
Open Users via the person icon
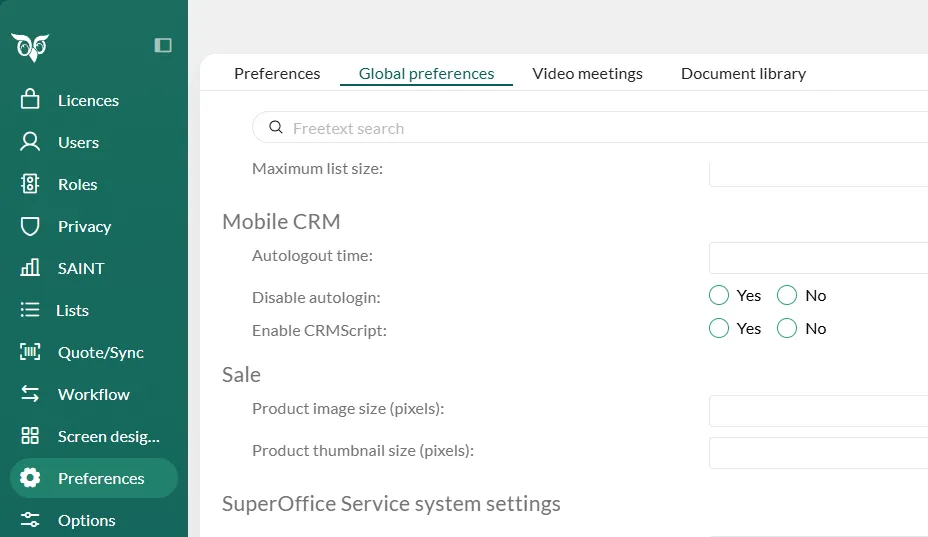pyautogui.click(x=30, y=142)
